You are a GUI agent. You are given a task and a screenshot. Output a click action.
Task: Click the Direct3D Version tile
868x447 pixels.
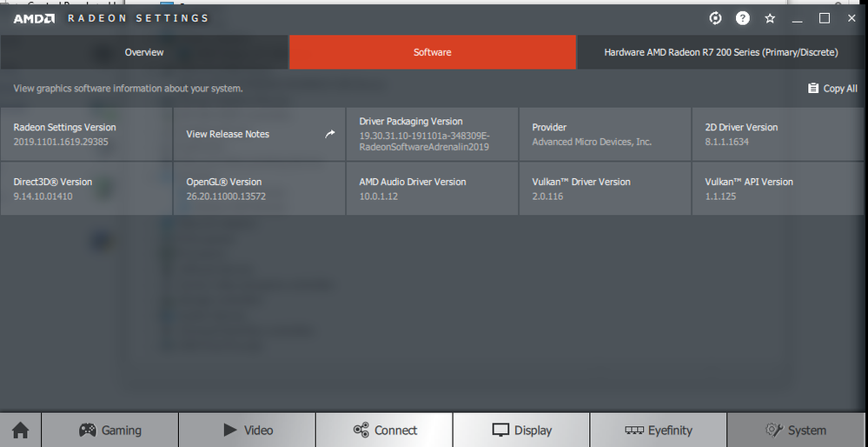[86, 189]
